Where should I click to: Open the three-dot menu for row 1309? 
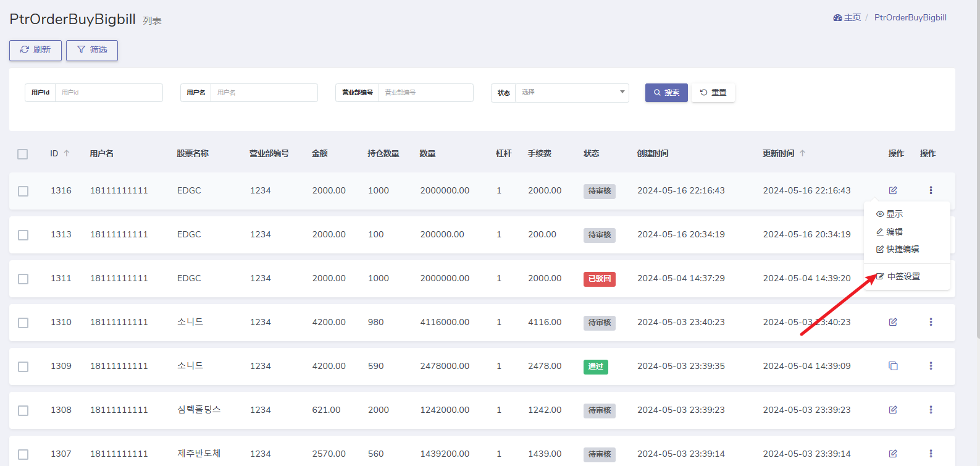[x=931, y=366]
